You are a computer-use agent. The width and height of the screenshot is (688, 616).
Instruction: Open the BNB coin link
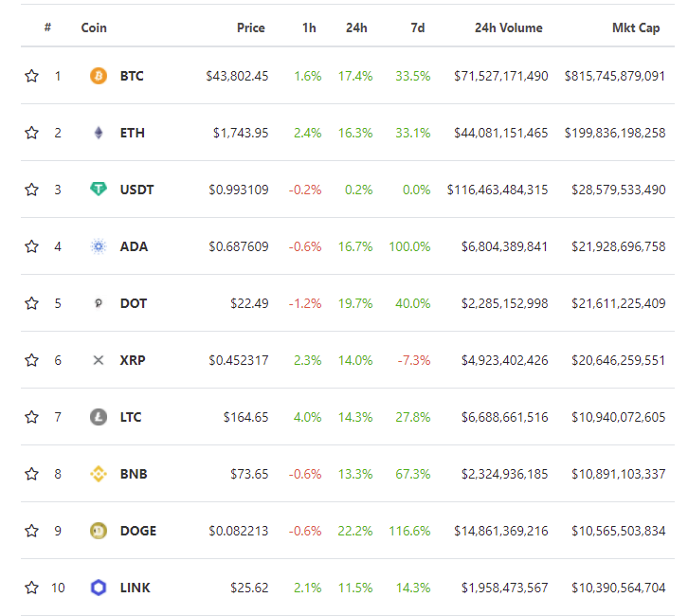pyautogui.click(x=134, y=474)
